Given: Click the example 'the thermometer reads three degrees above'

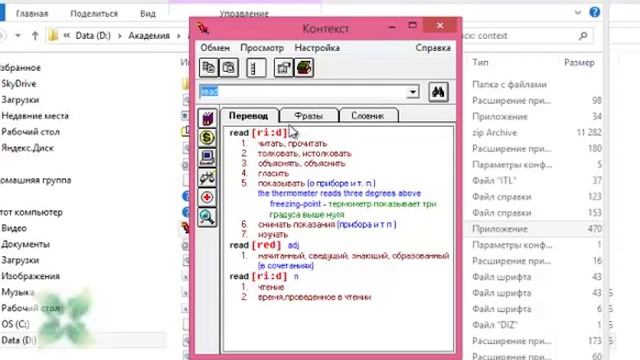Looking at the screenshot, I should click(x=339, y=193).
